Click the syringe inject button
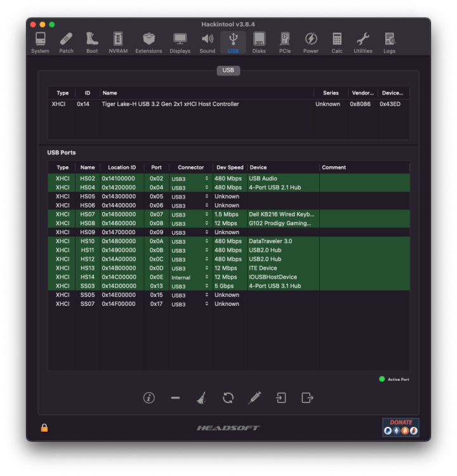The width and height of the screenshot is (457, 476). pyautogui.click(x=255, y=398)
